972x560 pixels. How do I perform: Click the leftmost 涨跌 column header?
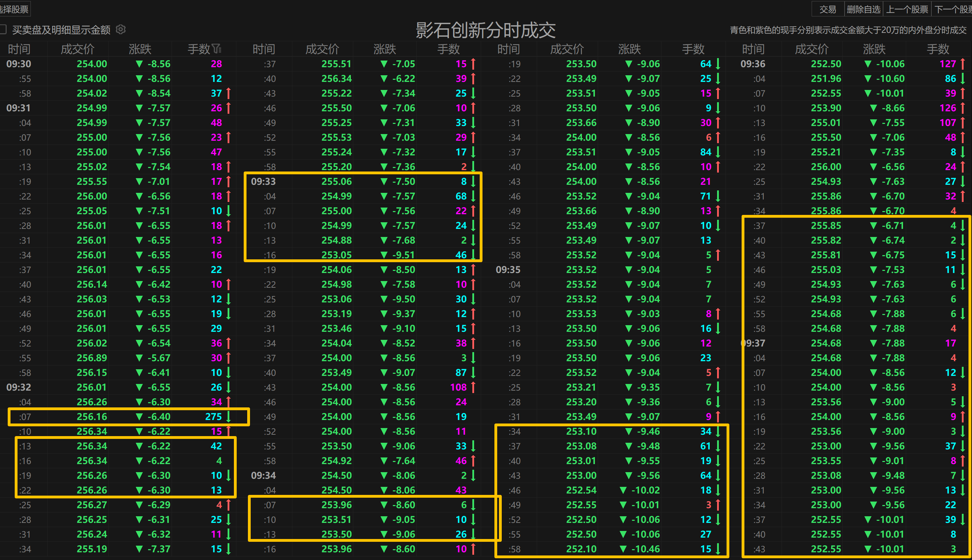click(x=140, y=49)
